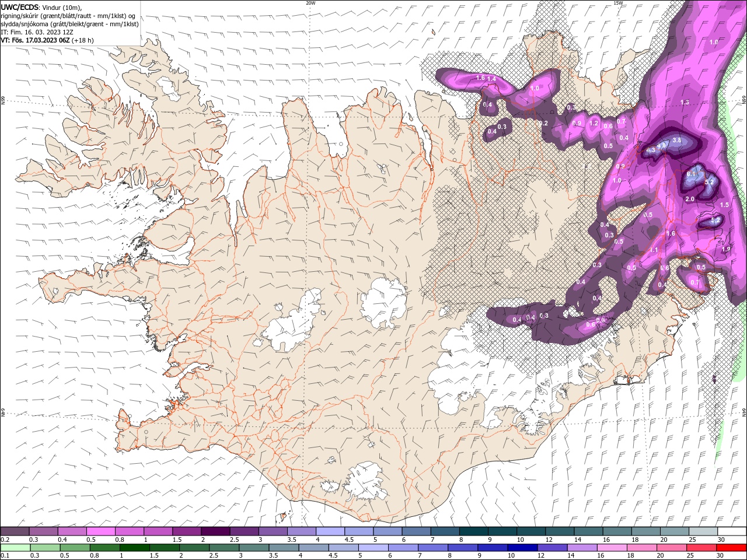Click the '12' label in bottom legend row
The width and height of the screenshot is (747, 560).
tap(541, 556)
